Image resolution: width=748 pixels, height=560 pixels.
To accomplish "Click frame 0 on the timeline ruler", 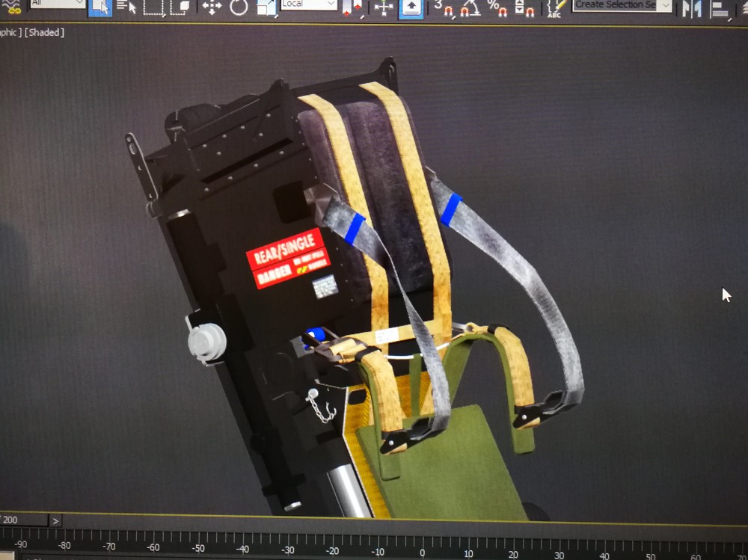I will tap(423, 553).
